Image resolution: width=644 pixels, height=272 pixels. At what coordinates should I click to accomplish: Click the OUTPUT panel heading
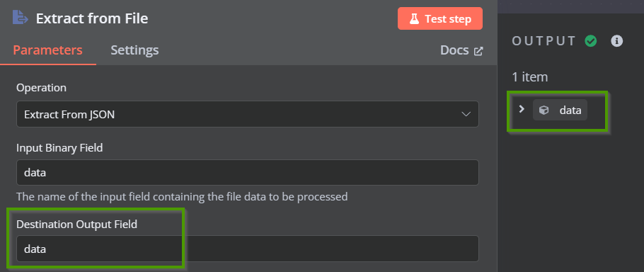click(x=544, y=40)
